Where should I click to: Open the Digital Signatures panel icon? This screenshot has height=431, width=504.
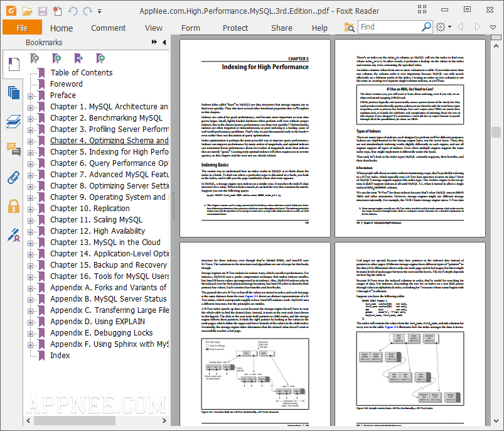point(14,235)
